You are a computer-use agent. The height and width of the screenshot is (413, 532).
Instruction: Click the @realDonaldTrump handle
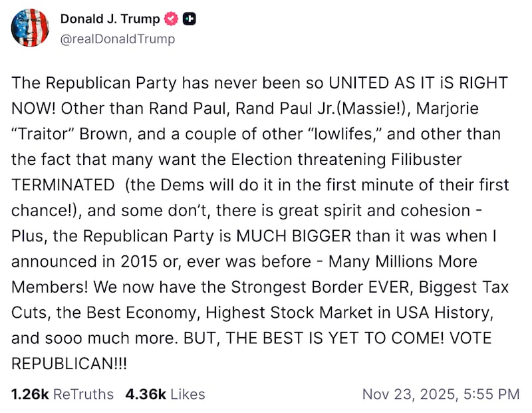click(x=118, y=39)
